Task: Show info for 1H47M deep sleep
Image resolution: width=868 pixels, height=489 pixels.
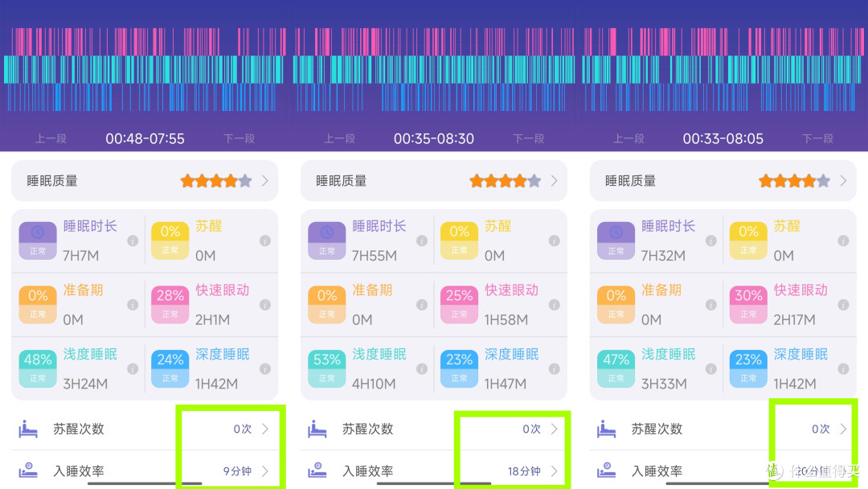Action: [x=554, y=369]
